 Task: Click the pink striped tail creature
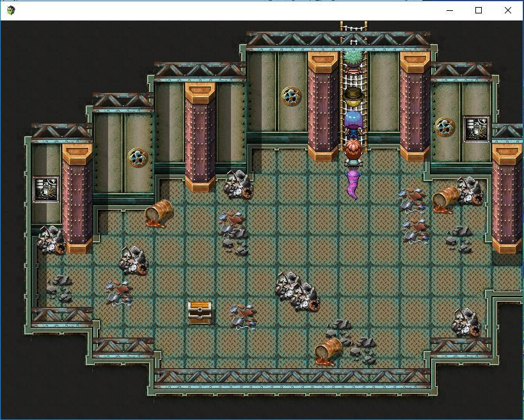tap(353, 185)
